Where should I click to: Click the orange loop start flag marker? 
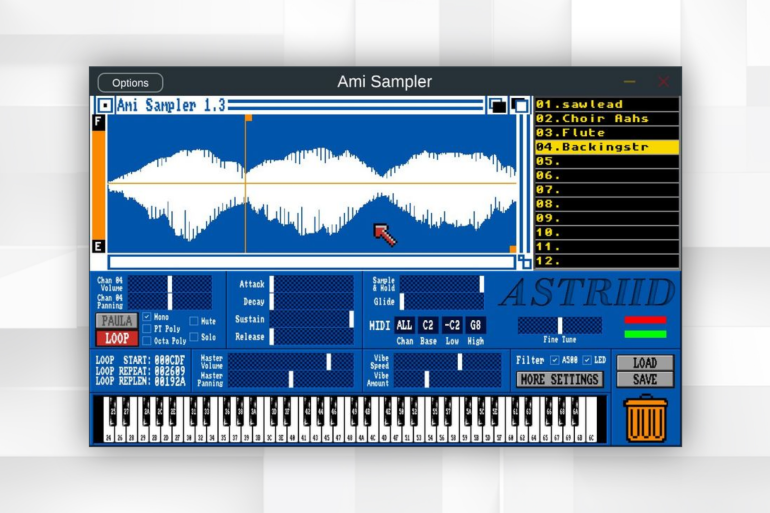point(248,118)
